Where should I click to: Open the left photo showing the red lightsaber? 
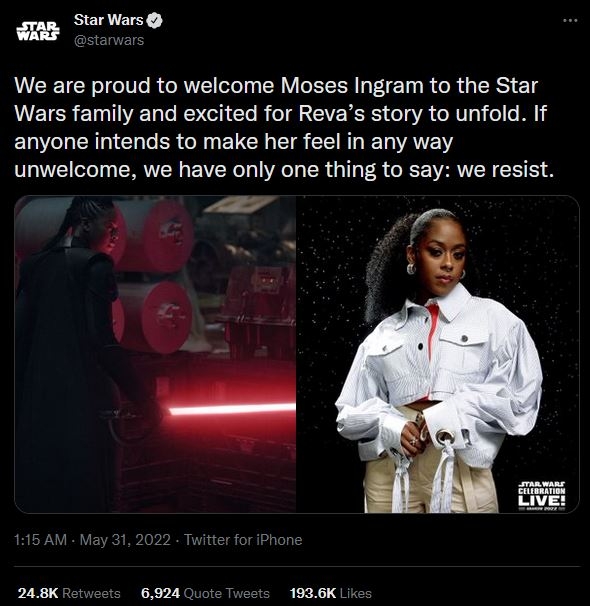pyautogui.click(x=155, y=354)
